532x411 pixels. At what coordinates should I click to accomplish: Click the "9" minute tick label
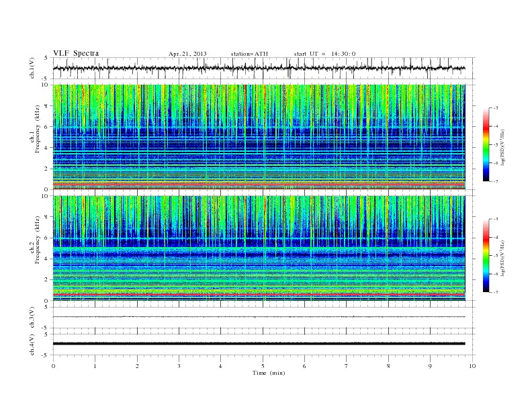click(x=430, y=366)
